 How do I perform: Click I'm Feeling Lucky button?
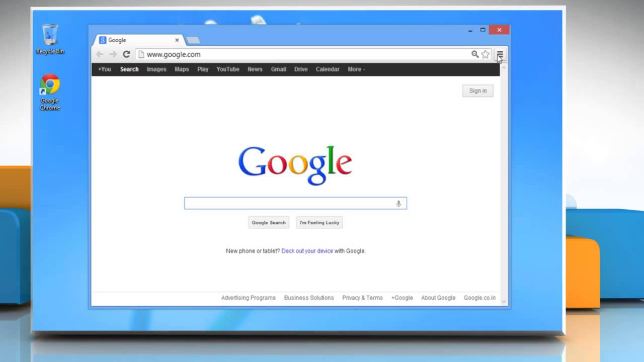319,223
